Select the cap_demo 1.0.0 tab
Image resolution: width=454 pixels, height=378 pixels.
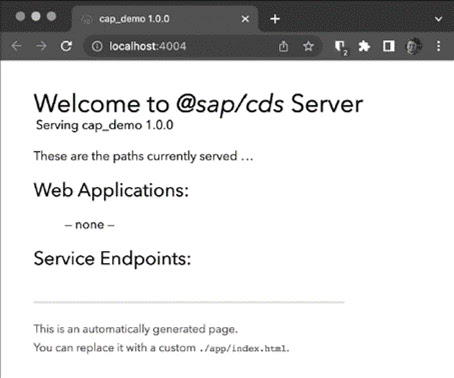[x=165, y=19]
